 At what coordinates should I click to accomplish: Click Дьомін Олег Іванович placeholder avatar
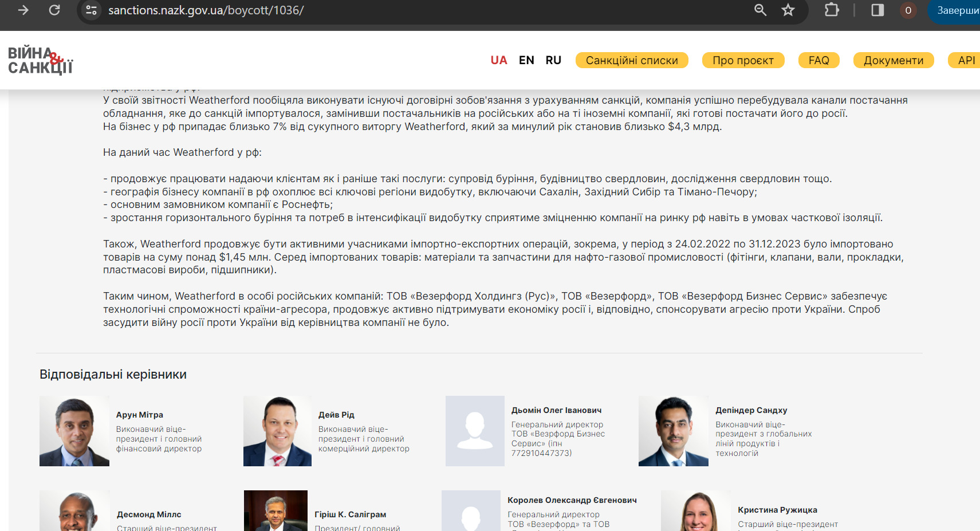(x=475, y=431)
